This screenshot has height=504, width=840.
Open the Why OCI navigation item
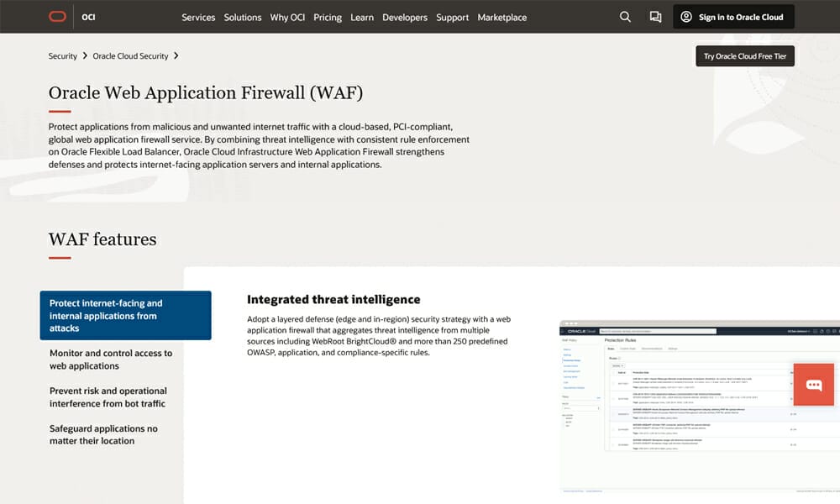coord(287,17)
